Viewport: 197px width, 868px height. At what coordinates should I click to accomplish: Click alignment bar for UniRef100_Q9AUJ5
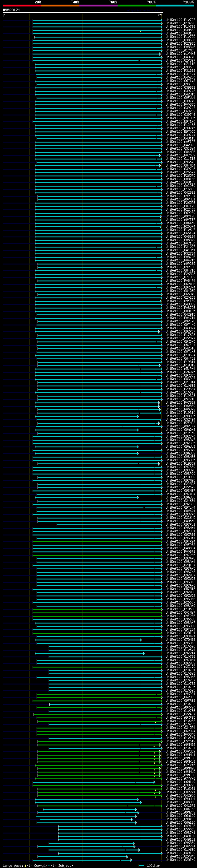coord(87,416)
